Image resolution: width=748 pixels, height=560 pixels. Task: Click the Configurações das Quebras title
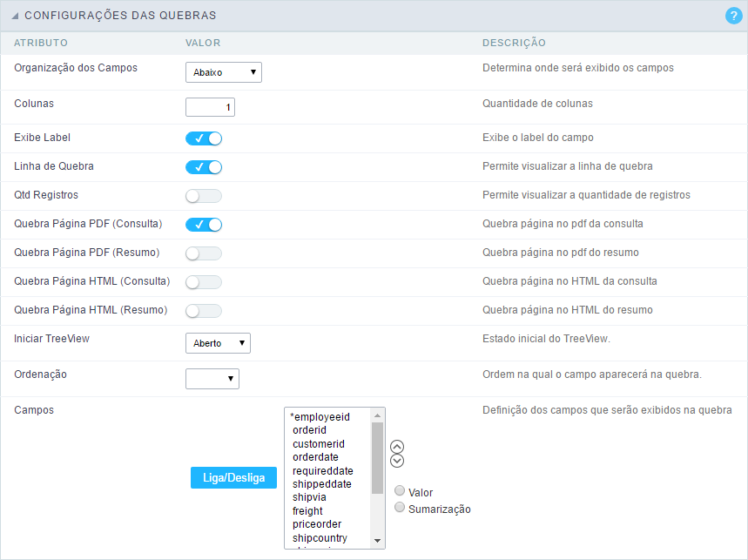point(121,16)
